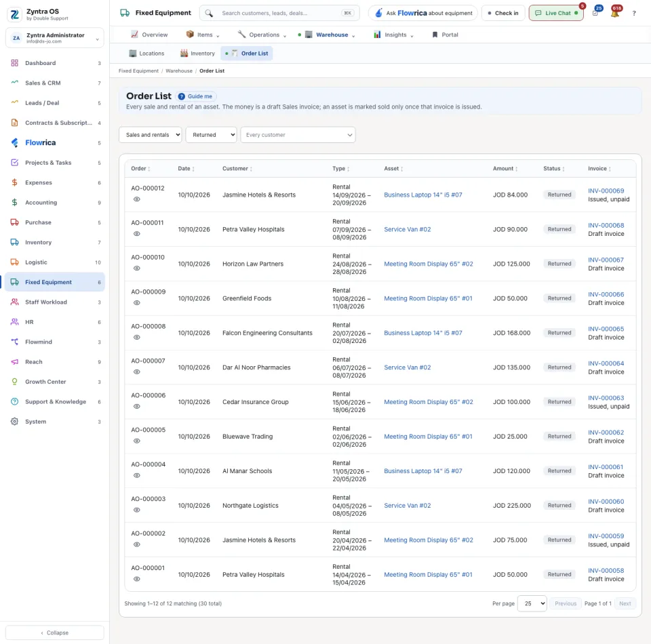
Task: View order AO-000009 via eye icon
Action: pos(136,303)
